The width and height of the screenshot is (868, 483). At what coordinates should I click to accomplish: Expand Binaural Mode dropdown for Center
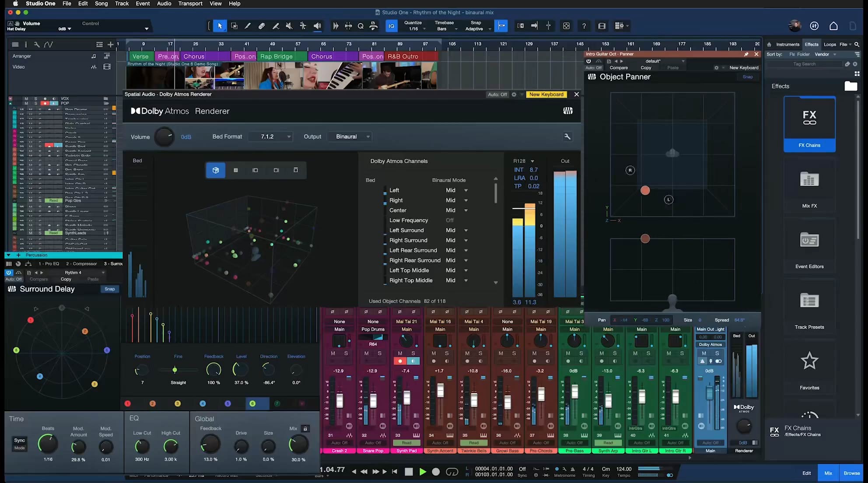(466, 210)
